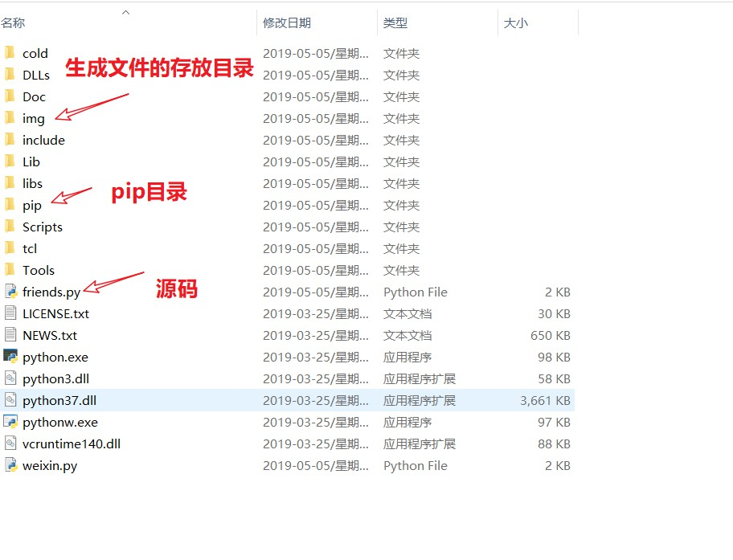Select the file name vcruntime140.dll
The image size is (733, 560).
pyautogui.click(x=72, y=444)
